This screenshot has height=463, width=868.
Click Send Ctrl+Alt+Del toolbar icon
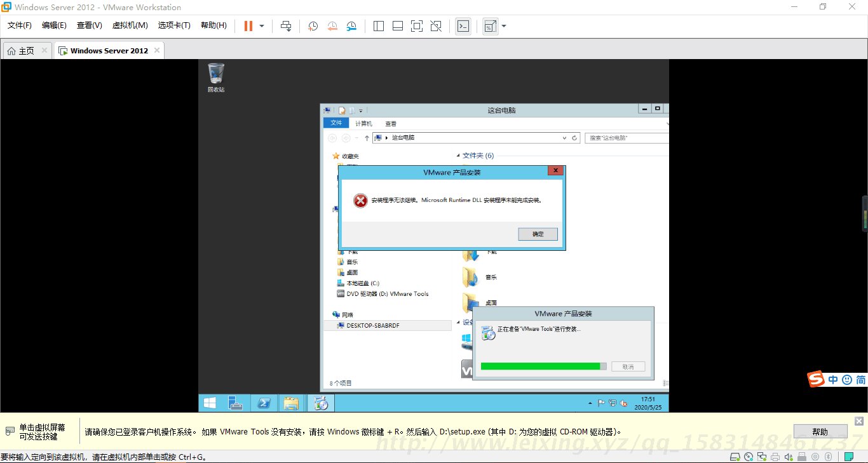[x=286, y=26]
